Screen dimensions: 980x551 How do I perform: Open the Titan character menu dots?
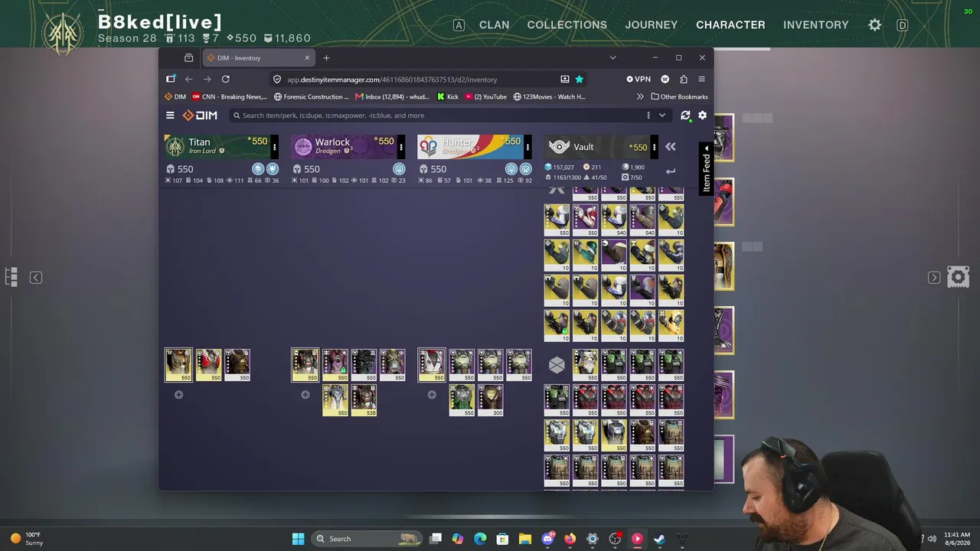pos(275,147)
